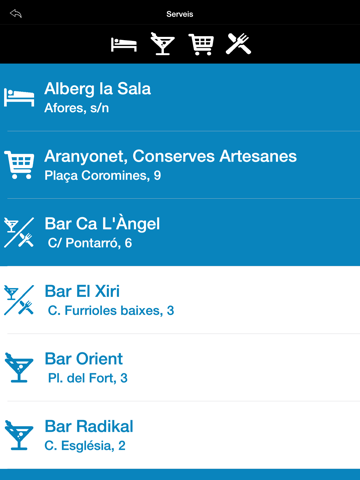Filter services by cocktail bar icon
This screenshot has height=480, width=360.
162,44
